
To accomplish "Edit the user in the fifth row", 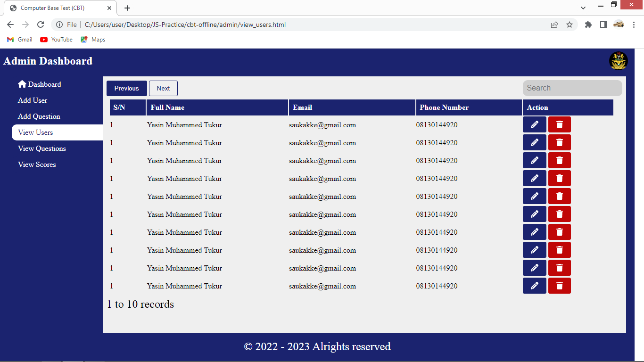I will point(535,196).
